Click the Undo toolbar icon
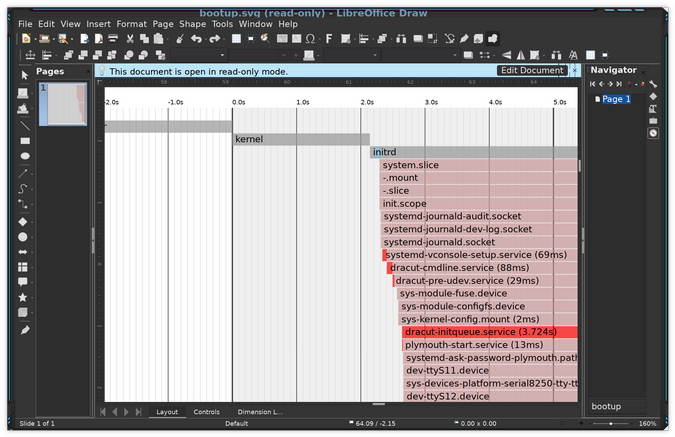This screenshot has width=675, height=437. coord(196,39)
